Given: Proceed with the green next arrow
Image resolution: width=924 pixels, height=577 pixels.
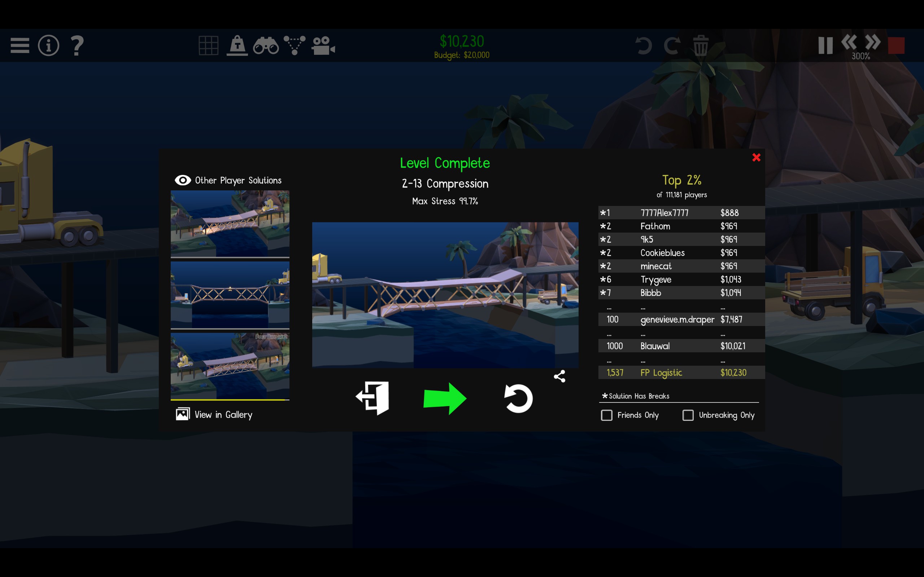Looking at the screenshot, I should point(445,398).
